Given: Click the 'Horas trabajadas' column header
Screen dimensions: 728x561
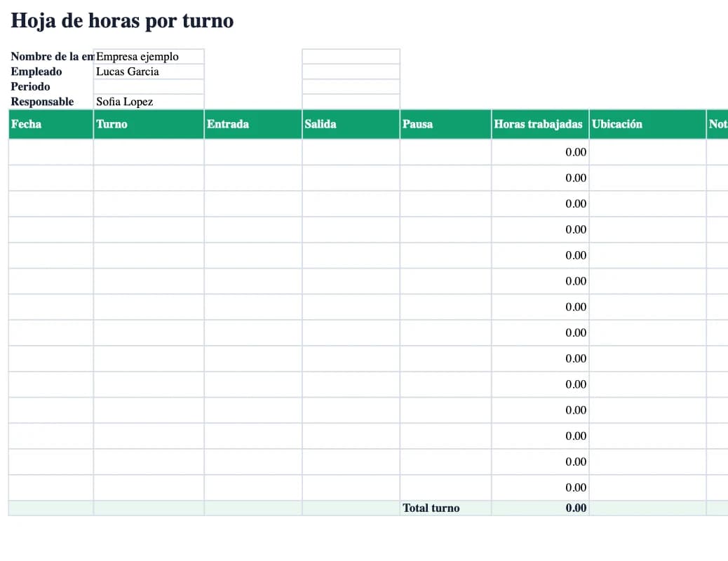Looking at the screenshot, I should click(541, 124).
